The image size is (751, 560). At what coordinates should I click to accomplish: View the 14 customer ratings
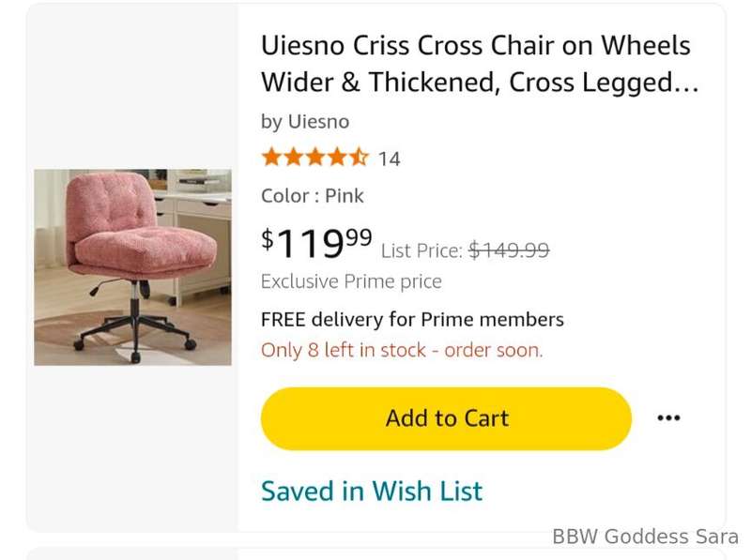point(390,159)
